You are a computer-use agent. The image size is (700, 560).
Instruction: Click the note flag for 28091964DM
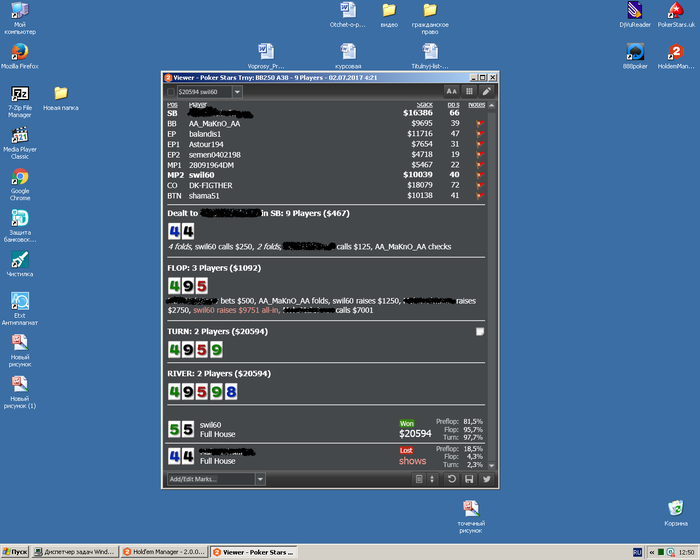click(x=480, y=165)
